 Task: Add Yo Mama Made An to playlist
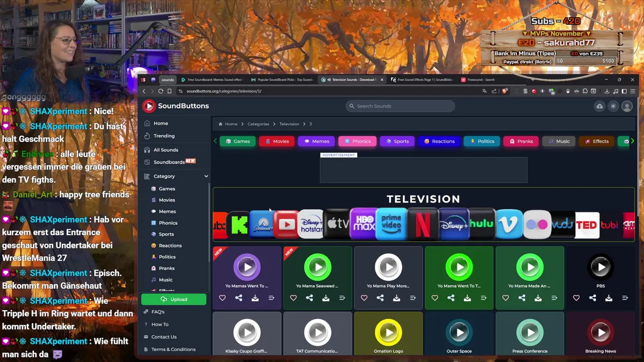point(554,298)
